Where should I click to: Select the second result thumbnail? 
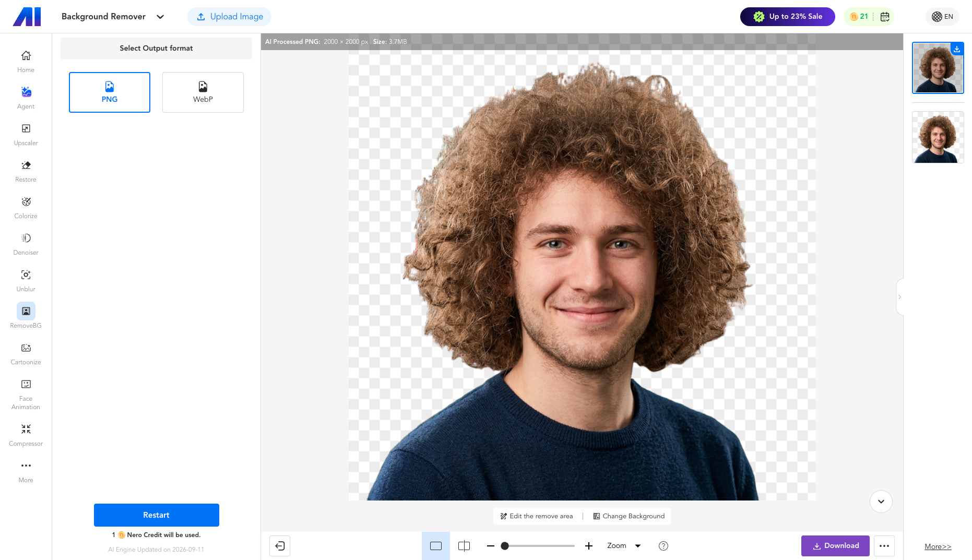click(x=938, y=137)
